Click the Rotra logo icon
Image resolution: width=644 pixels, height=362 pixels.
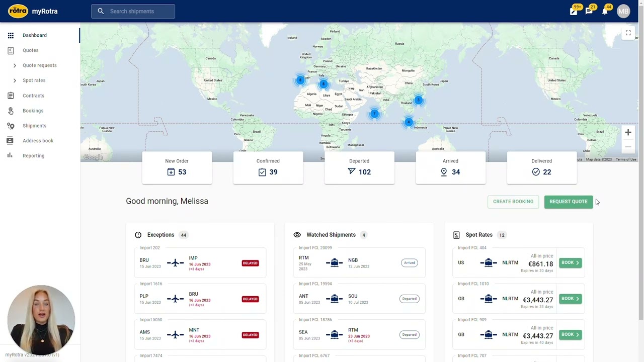[18, 11]
